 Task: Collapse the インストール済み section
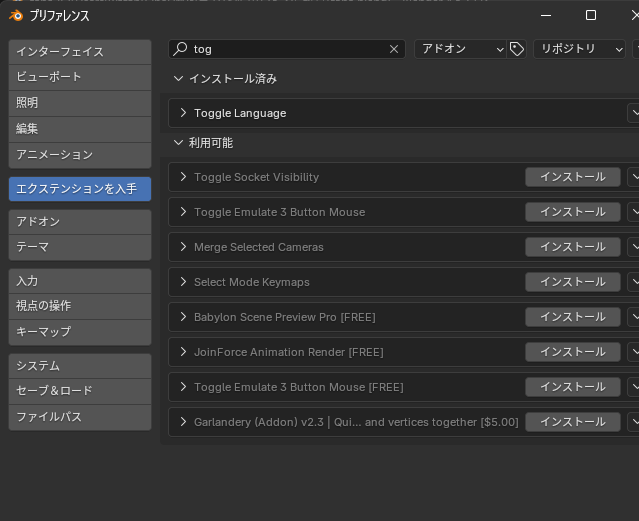point(179,78)
